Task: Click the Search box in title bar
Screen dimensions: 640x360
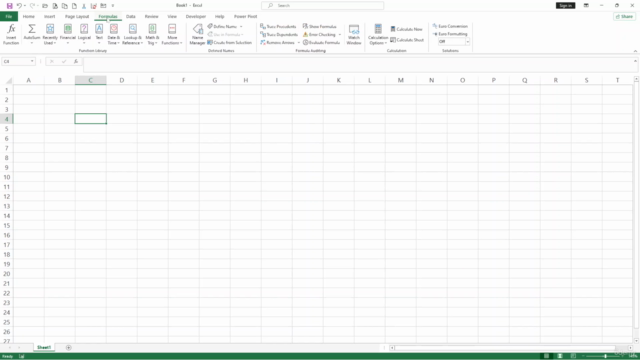Action: click(322, 6)
